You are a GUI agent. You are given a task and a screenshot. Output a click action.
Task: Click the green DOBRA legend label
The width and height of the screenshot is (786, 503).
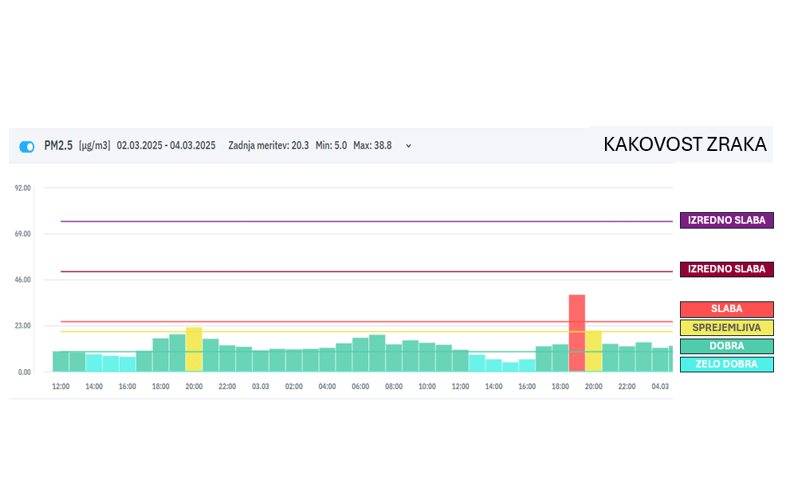point(726,346)
